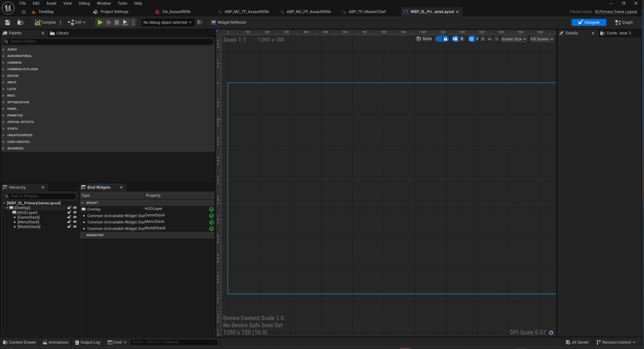Click the Search Widgets field in Hierarchy
This screenshot has height=349, width=644.
[x=40, y=196]
